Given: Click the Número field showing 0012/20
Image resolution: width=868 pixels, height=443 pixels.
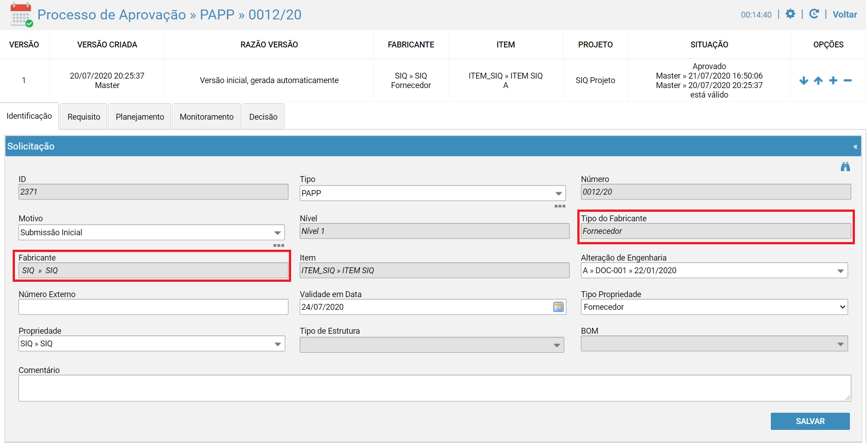Looking at the screenshot, I should click(716, 192).
